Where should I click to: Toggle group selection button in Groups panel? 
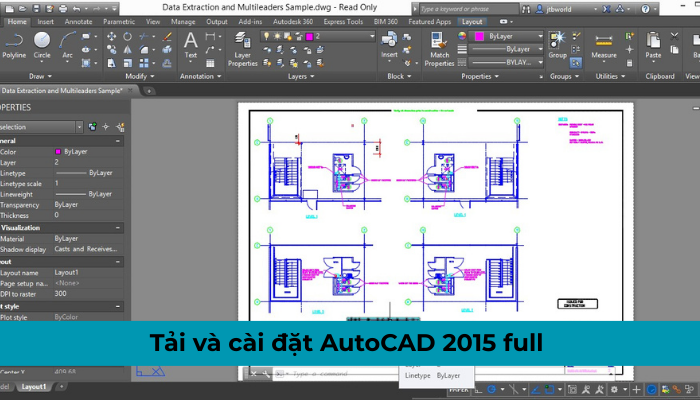pyautogui.click(x=576, y=63)
